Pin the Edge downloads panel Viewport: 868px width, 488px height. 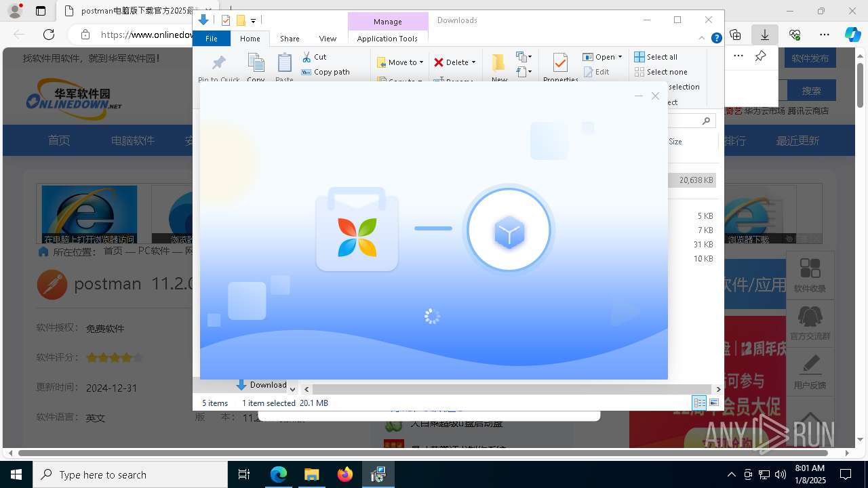click(761, 56)
